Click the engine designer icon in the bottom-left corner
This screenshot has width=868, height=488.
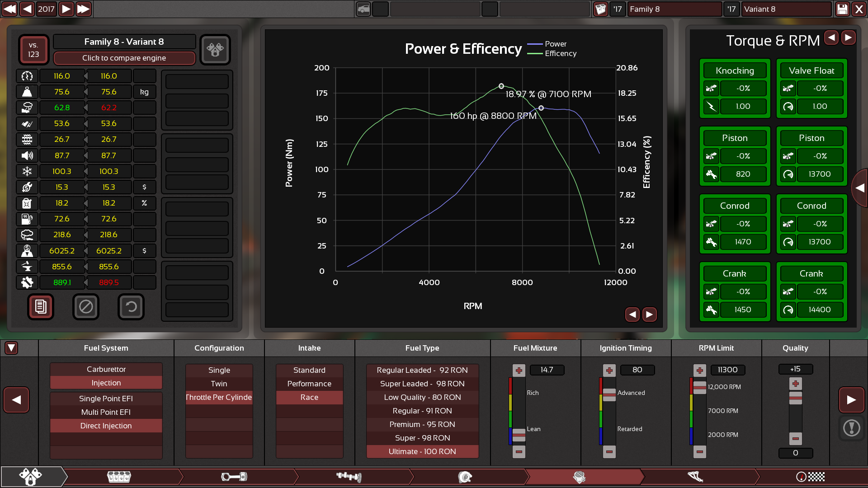coord(31,477)
